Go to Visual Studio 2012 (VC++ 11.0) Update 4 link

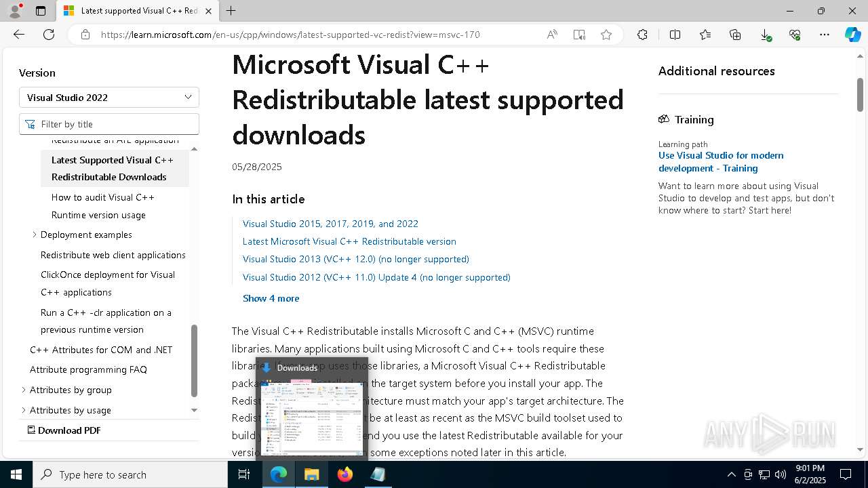pyautogui.click(x=376, y=277)
